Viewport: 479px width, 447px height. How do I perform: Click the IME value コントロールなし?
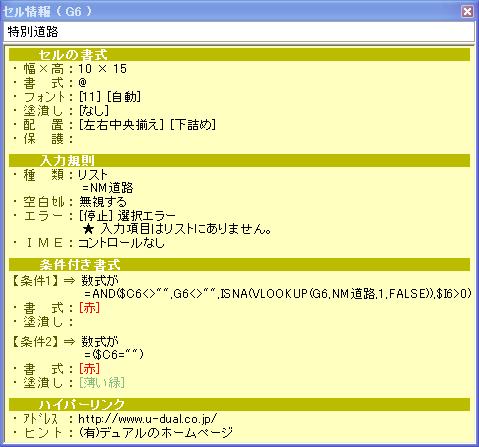click(x=121, y=243)
